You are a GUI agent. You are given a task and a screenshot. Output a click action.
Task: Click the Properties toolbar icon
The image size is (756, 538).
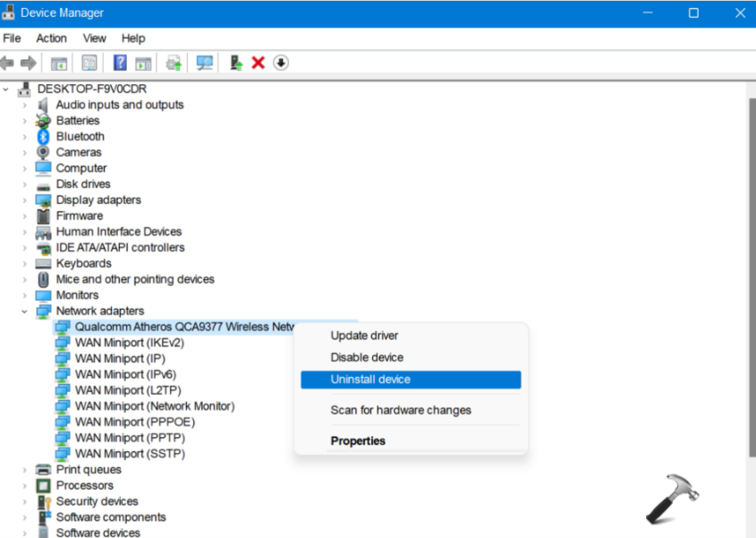pos(89,63)
